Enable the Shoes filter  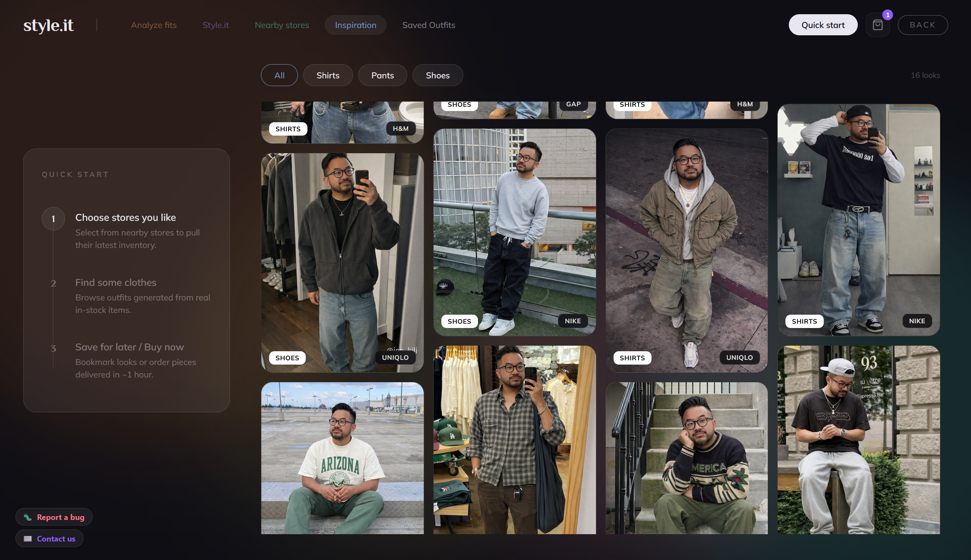point(437,75)
